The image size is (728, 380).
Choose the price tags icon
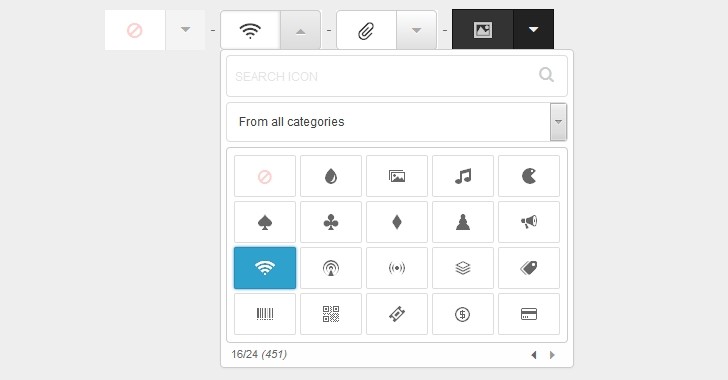pos(529,268)
